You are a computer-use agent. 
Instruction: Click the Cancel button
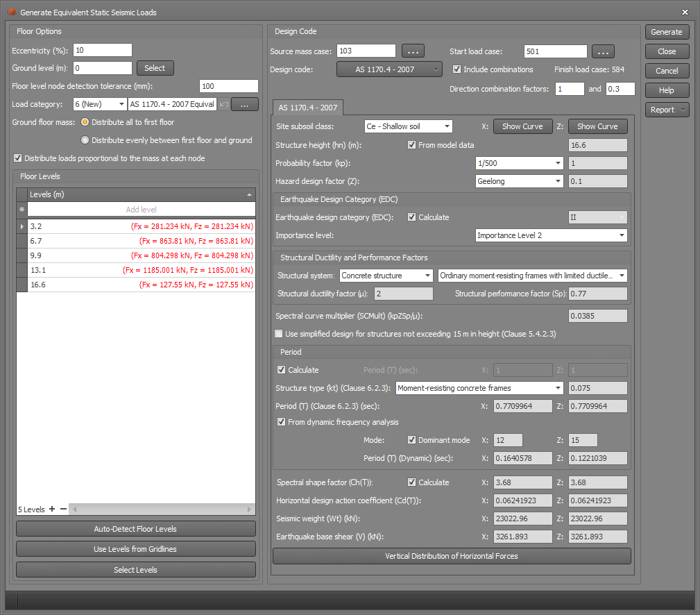click(x=667, y=71)
